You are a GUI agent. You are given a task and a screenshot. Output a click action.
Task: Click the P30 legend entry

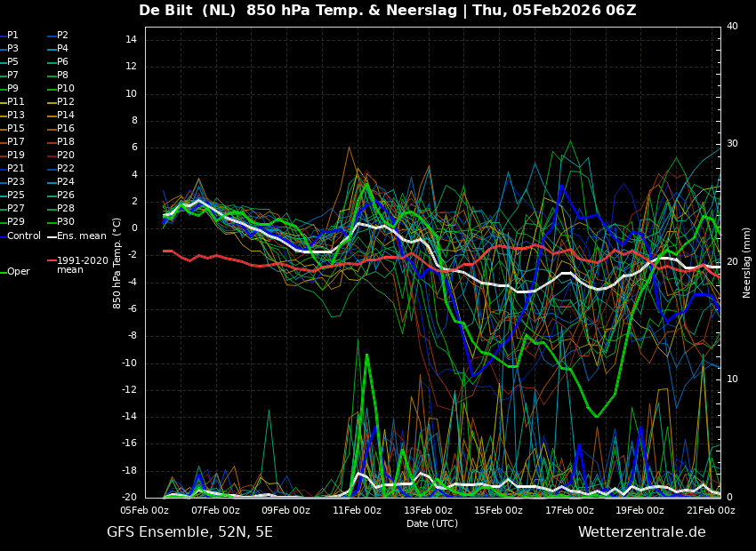click(66, 222)
